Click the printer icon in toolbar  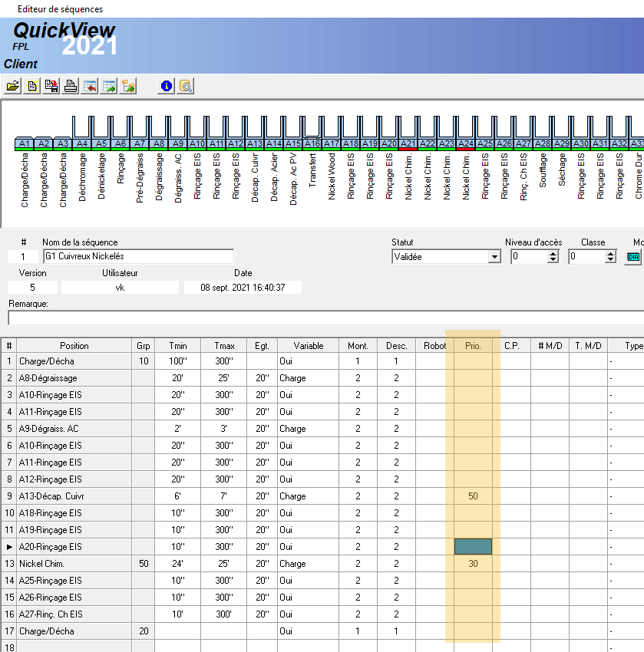tap(71, 86)
